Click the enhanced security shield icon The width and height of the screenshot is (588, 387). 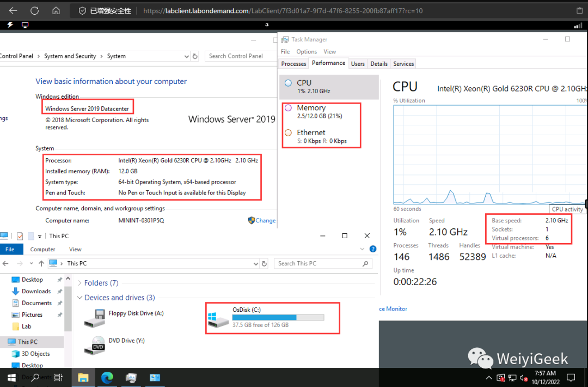(x=82, y=11)
